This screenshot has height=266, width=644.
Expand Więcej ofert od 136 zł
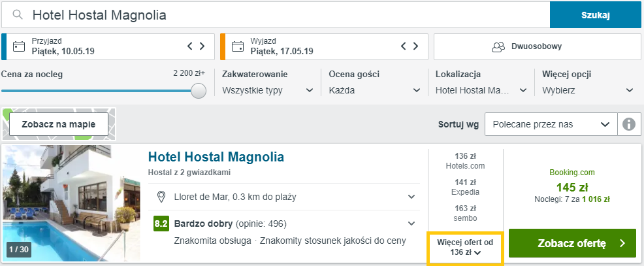click(x=465, y=247)
